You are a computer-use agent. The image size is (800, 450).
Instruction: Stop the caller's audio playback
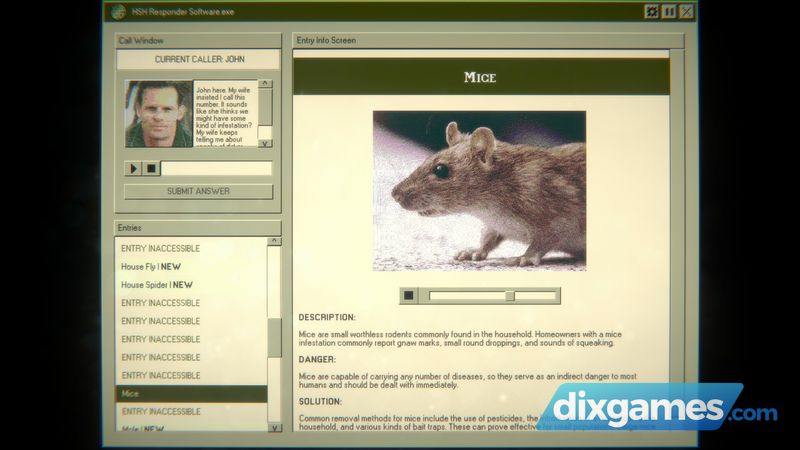click(151, 168)
